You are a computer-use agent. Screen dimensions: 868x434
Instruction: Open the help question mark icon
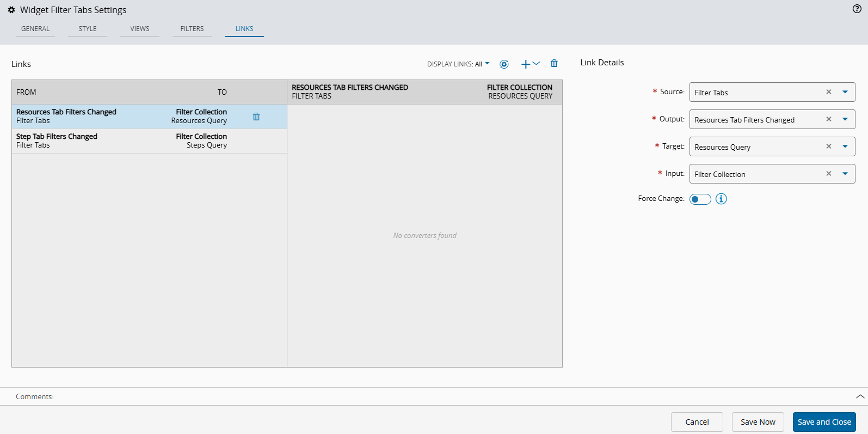tap(857, 9)
